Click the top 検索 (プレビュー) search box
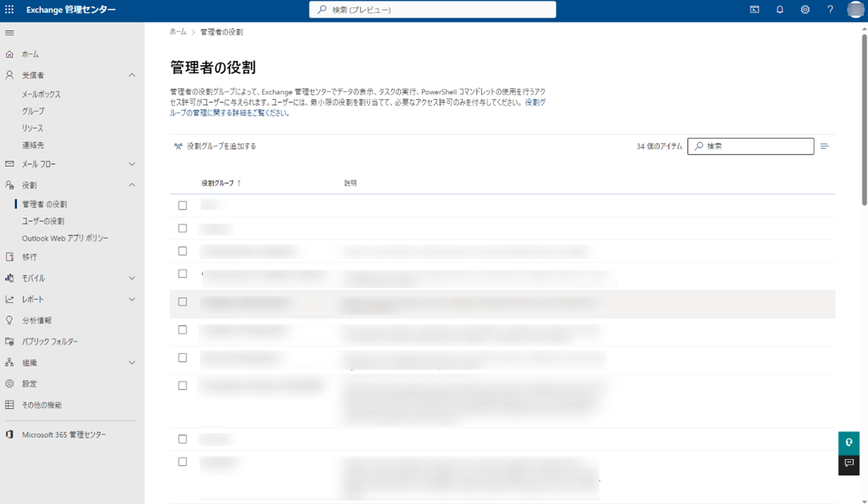868x504 pixels. [432, 10]
